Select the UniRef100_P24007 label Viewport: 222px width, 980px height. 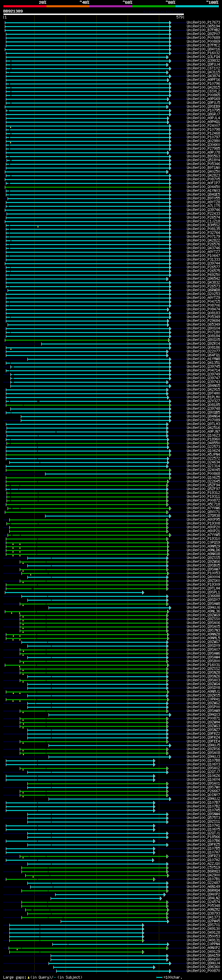tap(203, 125)
